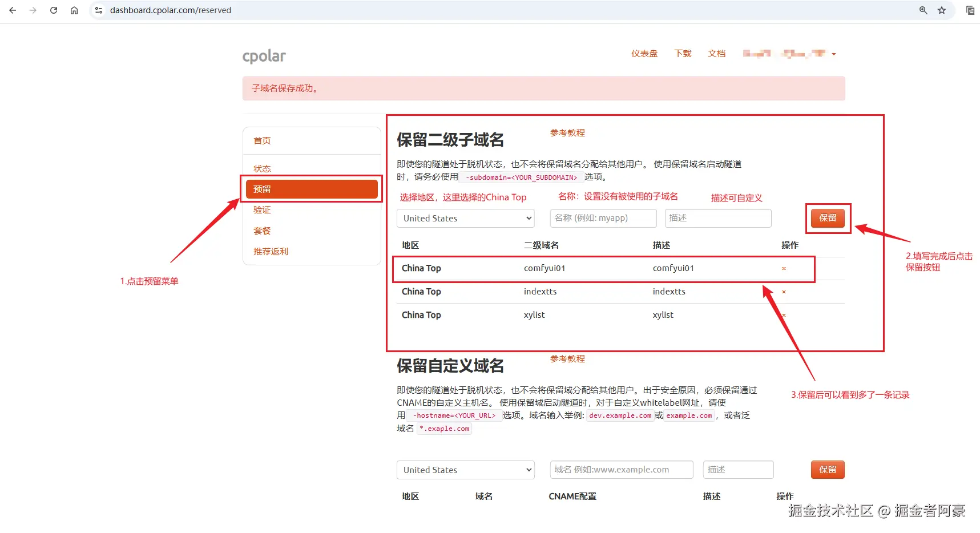Click indextts in the 二级域名 column
Screen dimensions: 980x533
point(541,292)
